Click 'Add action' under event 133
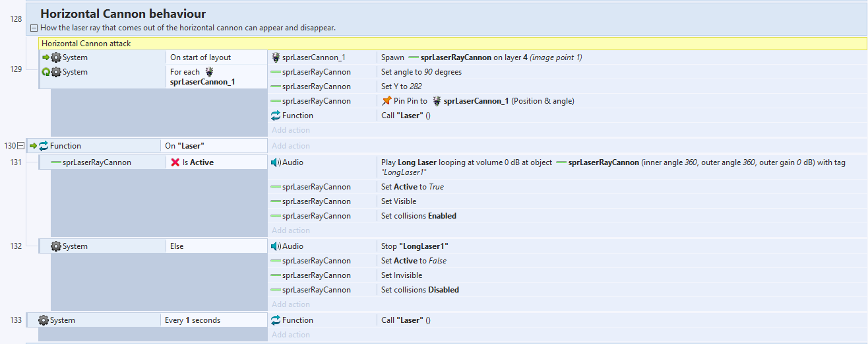This screenshot has width=868, height=344. point(291,335)
